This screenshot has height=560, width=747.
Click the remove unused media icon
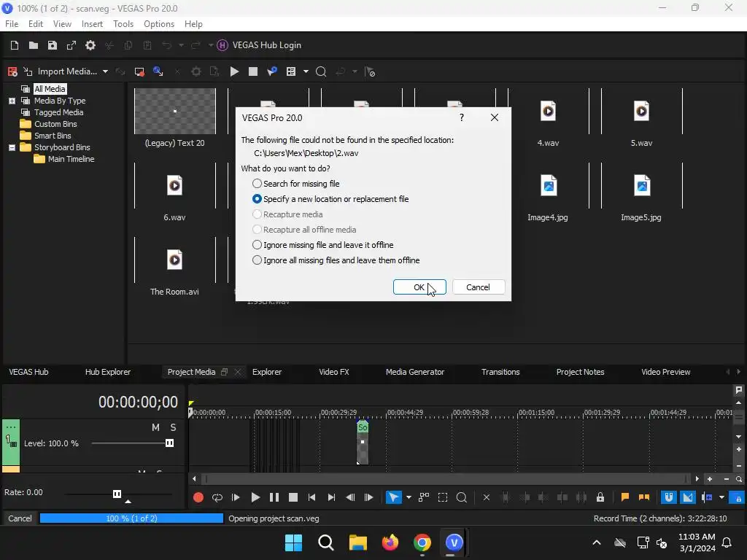(13, 71)
